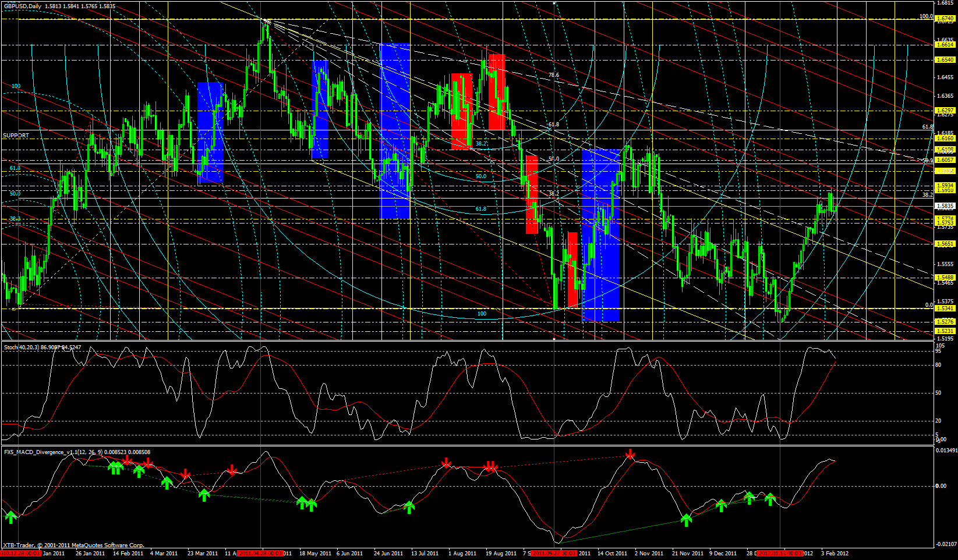Click the 1.6614 yellow price tag
Screen dimensions: 958x560
[945, 44]
